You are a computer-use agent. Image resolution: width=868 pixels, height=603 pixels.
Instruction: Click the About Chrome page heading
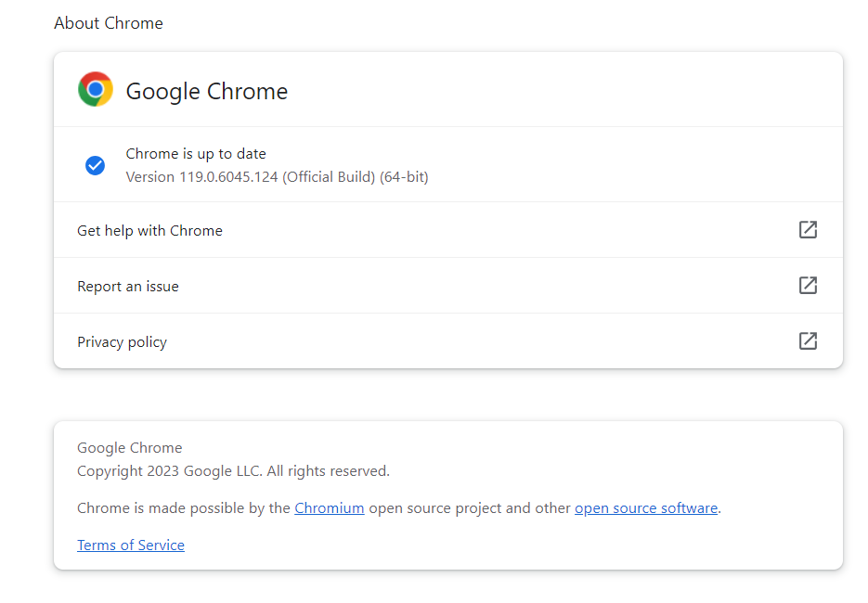[x=109, y=23]
